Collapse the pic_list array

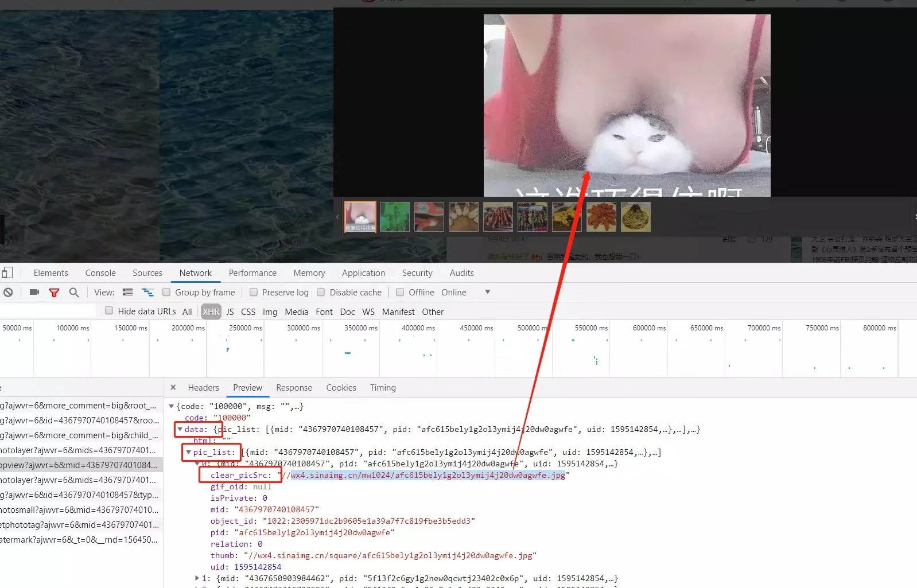pyautogui.click(x=188, y=452)
